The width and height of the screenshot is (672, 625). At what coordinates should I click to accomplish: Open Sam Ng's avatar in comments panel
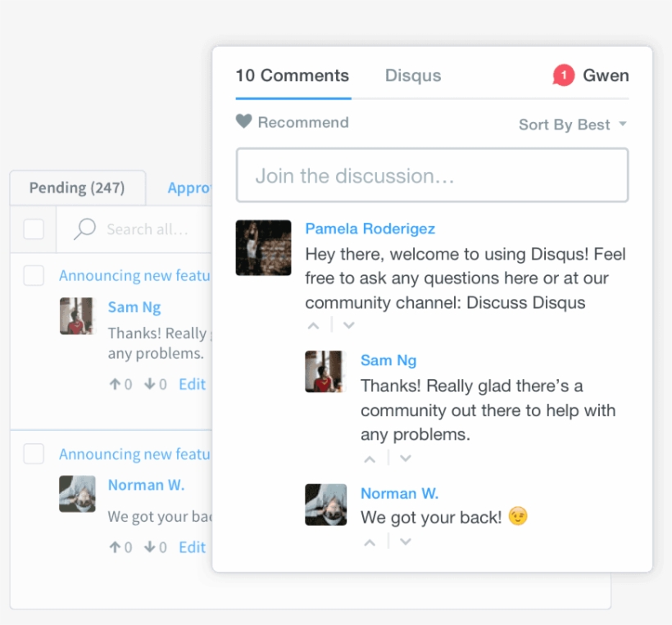pyautogui.click(x=325, y=371)
